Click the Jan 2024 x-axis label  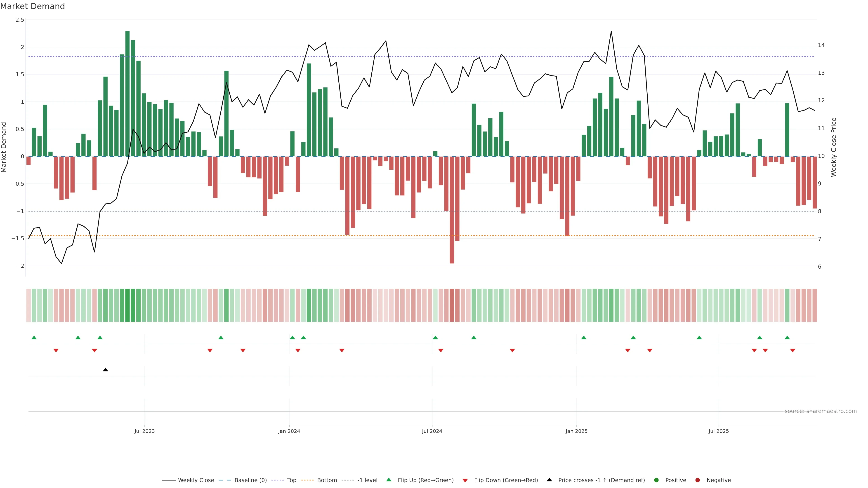pos(289,431)
